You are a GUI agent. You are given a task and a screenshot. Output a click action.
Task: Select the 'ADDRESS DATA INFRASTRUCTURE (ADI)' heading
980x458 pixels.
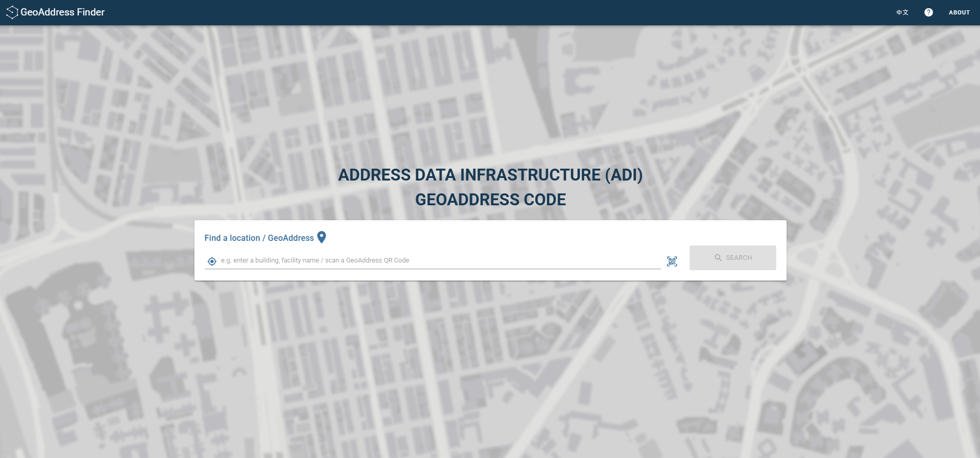[x=490, y=175]
